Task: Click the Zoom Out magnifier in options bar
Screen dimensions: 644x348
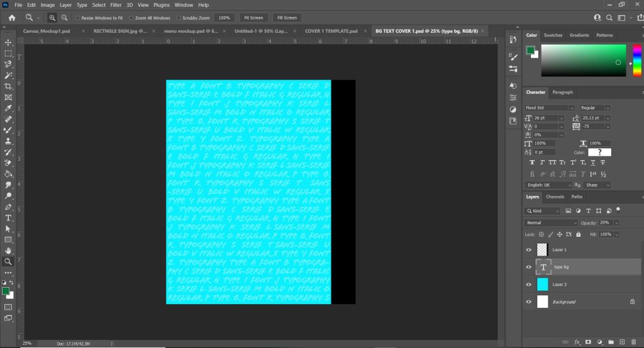Action: [x=64, y=18]
